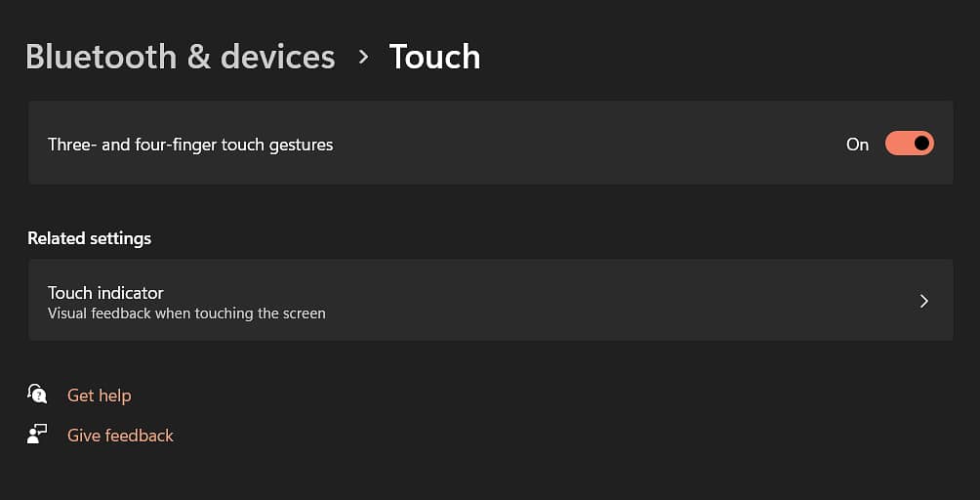Click the Touch page title
The width and height of the screenshot is (980, 500).
pos(434,57)
